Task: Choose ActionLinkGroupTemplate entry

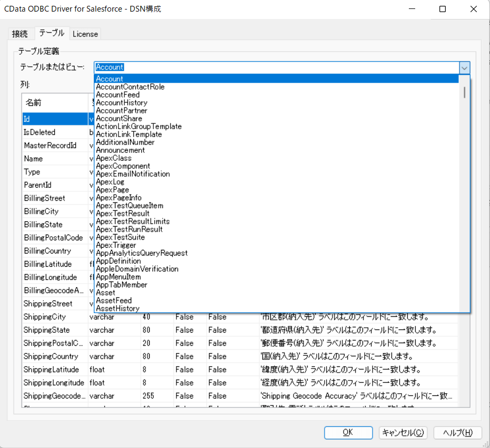Action: point(277,126)
